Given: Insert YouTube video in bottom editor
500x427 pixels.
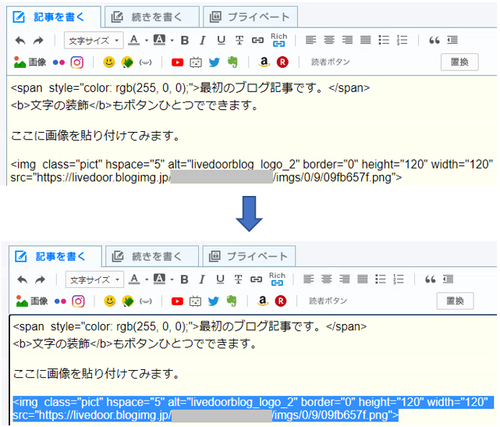Looking at the screenshot, I should click(x=177, y=301).
